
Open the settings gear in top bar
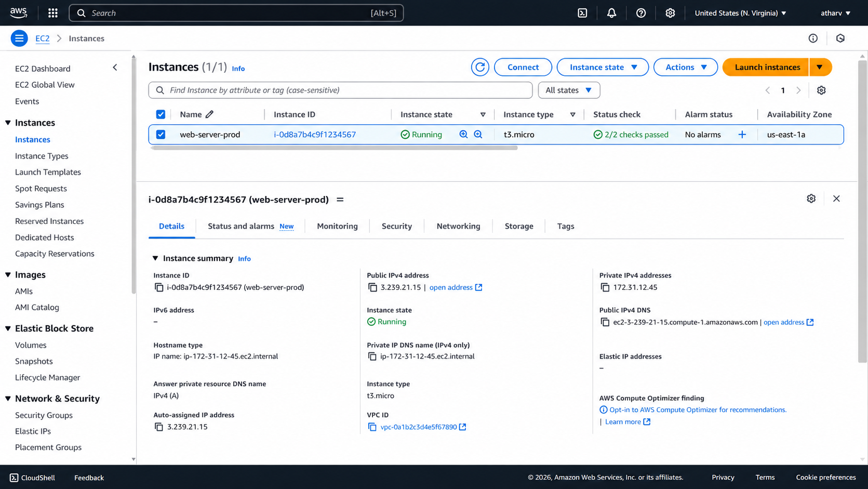(x=670, y=13)
